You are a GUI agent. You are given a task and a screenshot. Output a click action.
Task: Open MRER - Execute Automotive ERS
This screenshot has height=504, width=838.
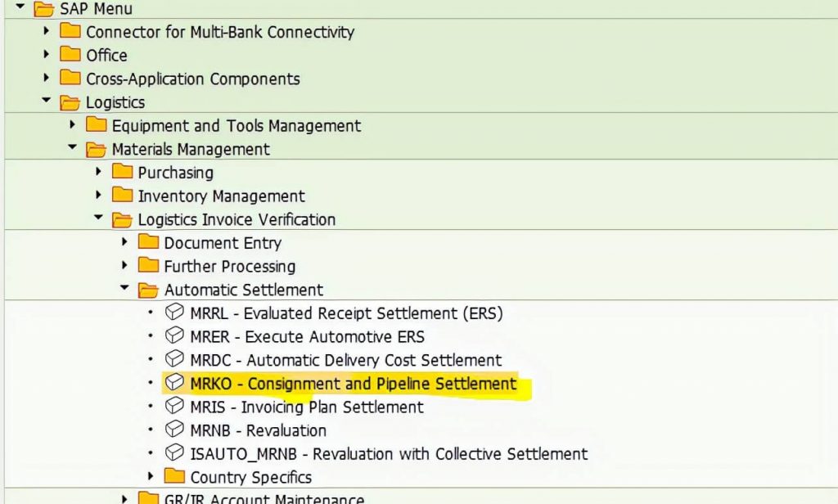point(308,337)
